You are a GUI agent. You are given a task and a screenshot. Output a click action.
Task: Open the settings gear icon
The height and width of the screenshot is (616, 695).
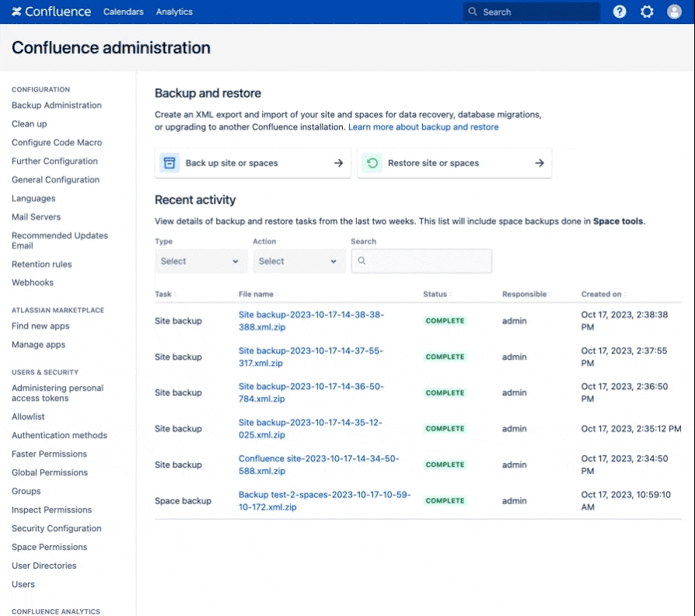(647, 12)
